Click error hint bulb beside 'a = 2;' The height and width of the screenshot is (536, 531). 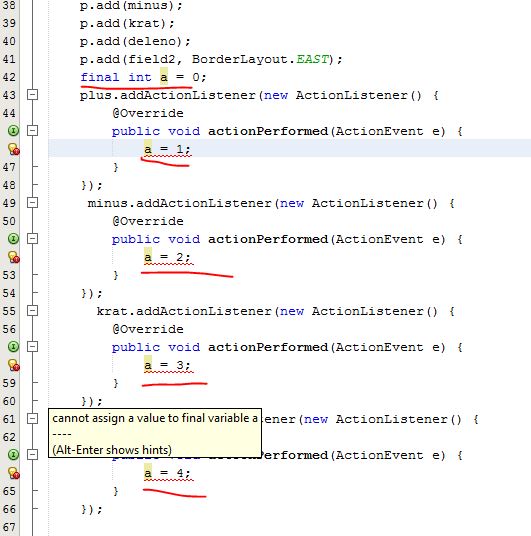pos(13,257)
